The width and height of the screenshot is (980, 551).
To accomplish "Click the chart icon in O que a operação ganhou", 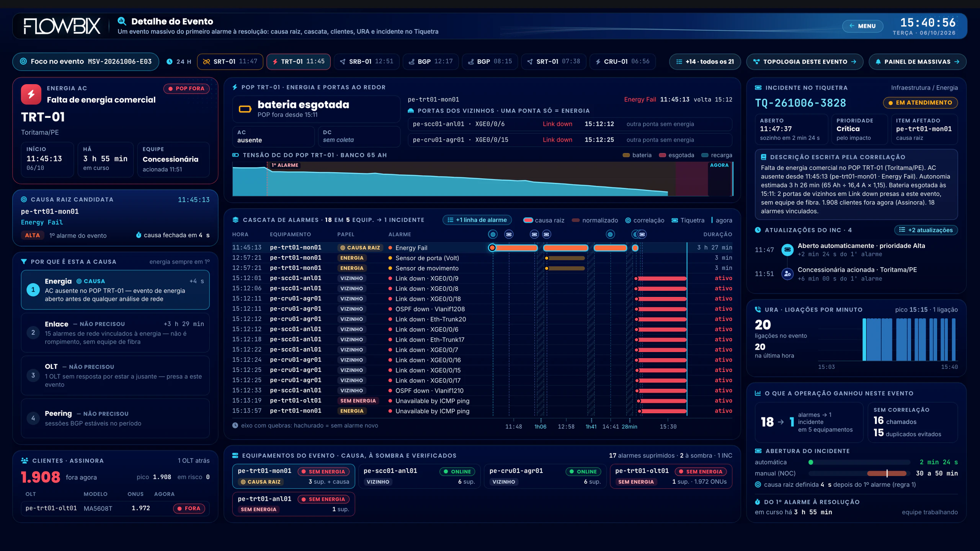I will point(758,393).
